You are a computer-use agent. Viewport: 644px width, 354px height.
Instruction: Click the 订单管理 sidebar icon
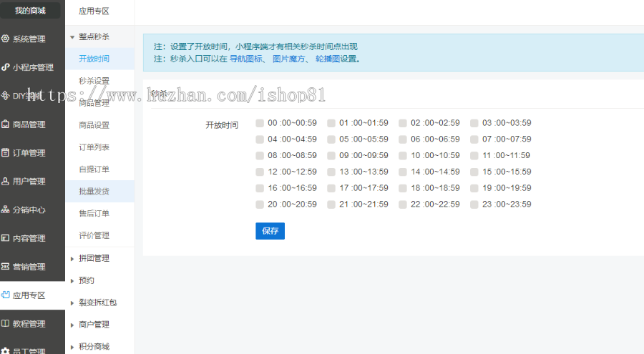pyautogui.click(x=6, y=153)
